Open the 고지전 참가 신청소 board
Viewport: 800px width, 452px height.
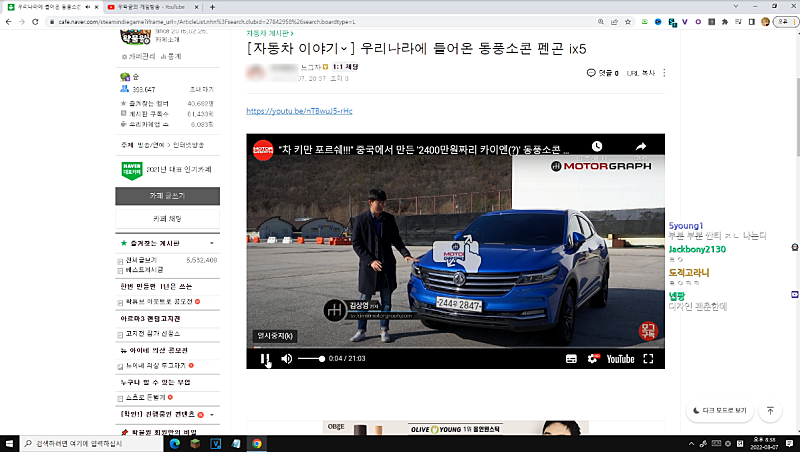[x=153, y=334]
